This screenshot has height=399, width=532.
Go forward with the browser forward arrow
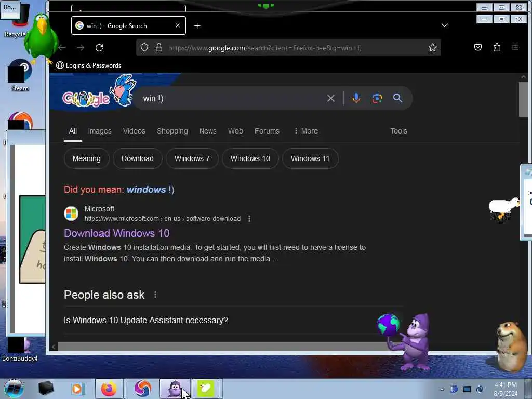coord(81,48)
